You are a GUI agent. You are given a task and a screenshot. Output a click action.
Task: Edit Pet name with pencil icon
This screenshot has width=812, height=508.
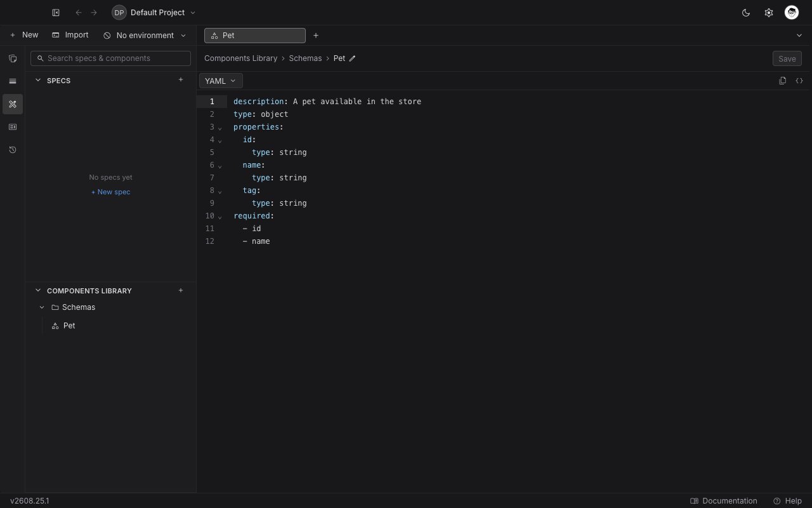(353, 58)
